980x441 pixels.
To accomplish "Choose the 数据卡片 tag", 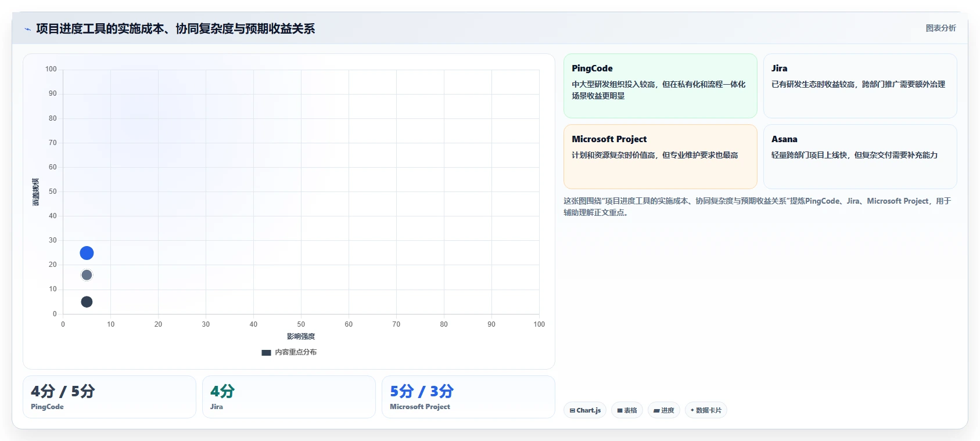I will coord(706,410).
